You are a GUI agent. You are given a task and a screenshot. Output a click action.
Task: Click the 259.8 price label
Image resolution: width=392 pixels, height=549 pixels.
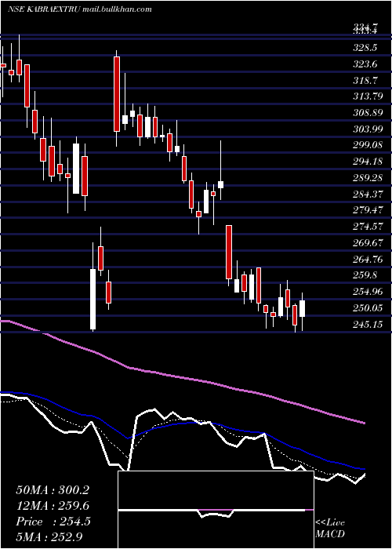coord(365,274)
